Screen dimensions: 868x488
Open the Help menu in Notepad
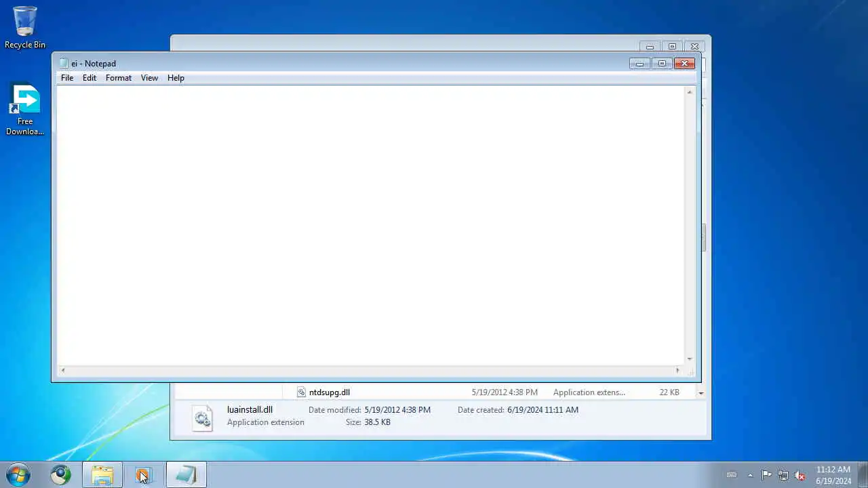176,78
